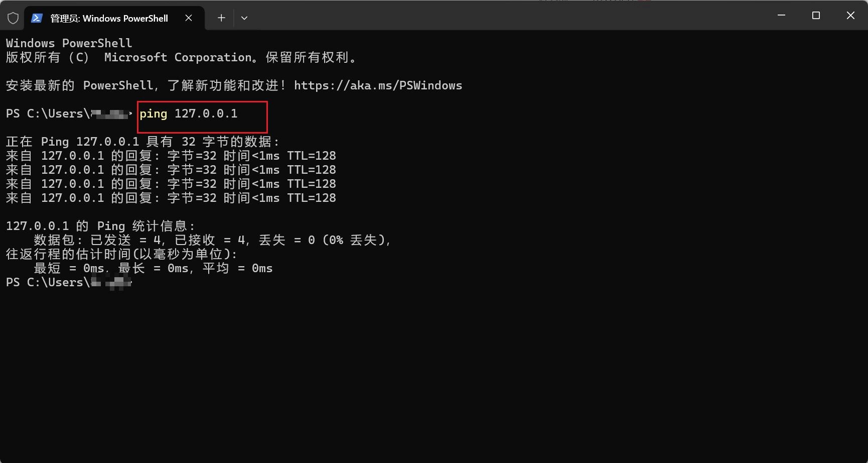Focus the last PS C:\Users prompt line
The height and width of the screenshot is (463, 868).
point(69,282)
